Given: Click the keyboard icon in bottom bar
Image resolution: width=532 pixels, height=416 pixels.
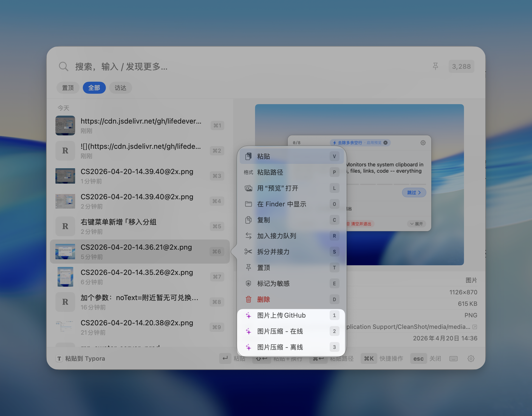Looking at the screenshot, I should point(453,358).
